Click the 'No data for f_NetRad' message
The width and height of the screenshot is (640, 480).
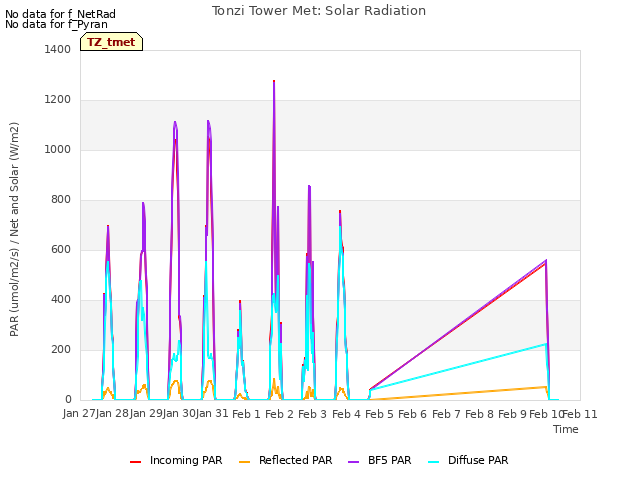[x=60, y=14]
